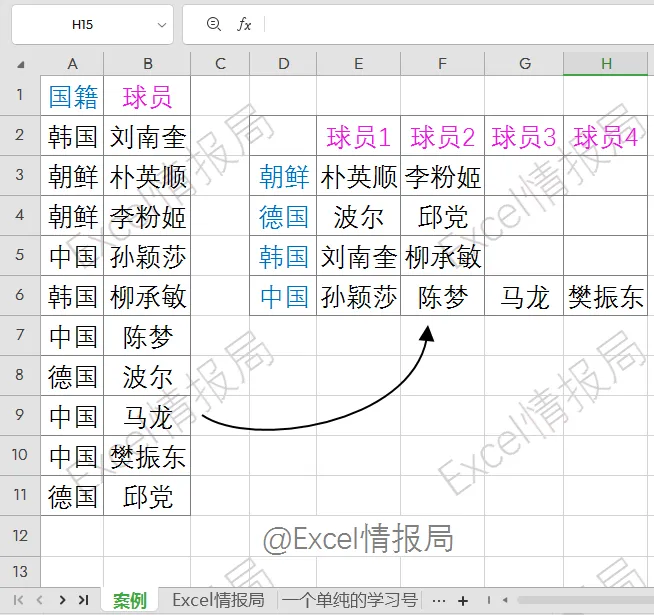The width and height of the screenshot is (654, 615).
Task: Select row 6 header
Action: point(20,295)
